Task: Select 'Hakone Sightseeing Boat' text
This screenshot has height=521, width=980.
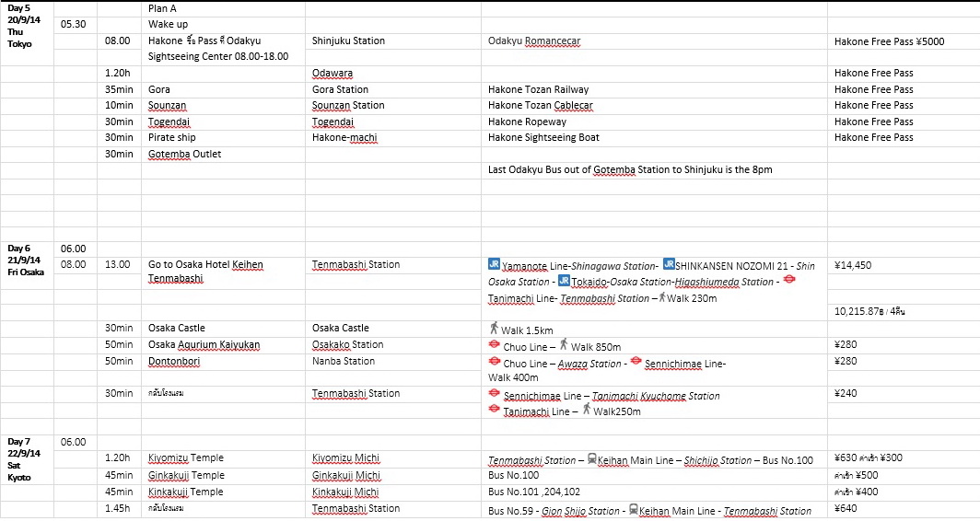Action: pos(543,137)
